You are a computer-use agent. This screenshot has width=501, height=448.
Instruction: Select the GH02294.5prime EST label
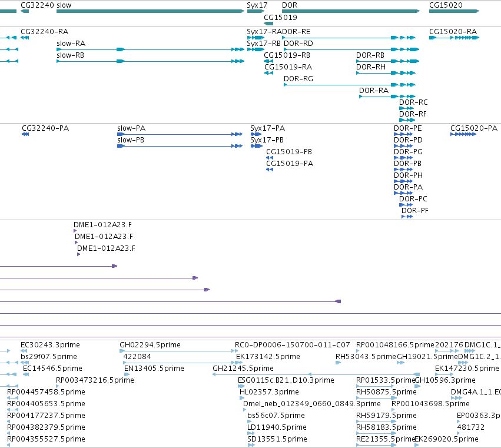[x=150, y=345]
